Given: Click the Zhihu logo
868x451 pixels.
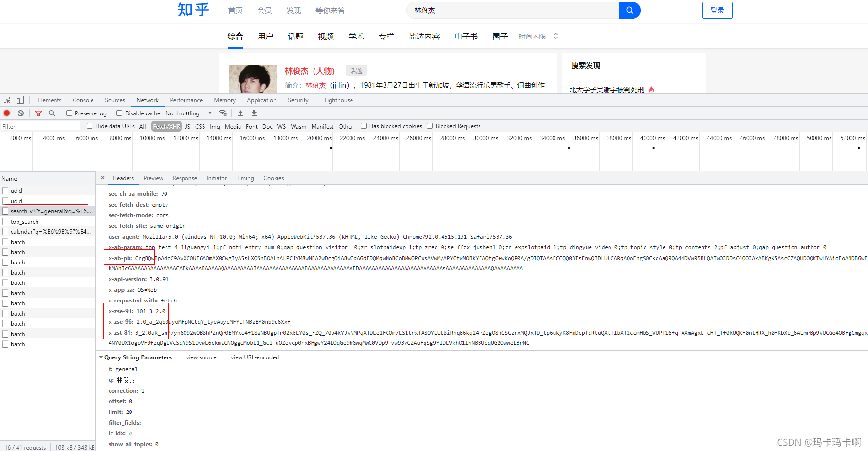Looking at the screenshot, I should click(x=193, y=10).
